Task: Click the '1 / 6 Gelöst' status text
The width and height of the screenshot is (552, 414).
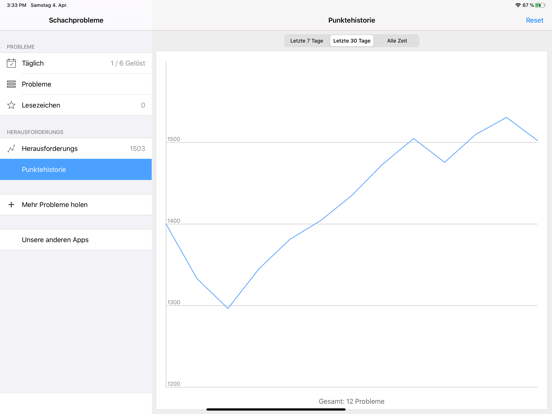Action: [128, 63]
